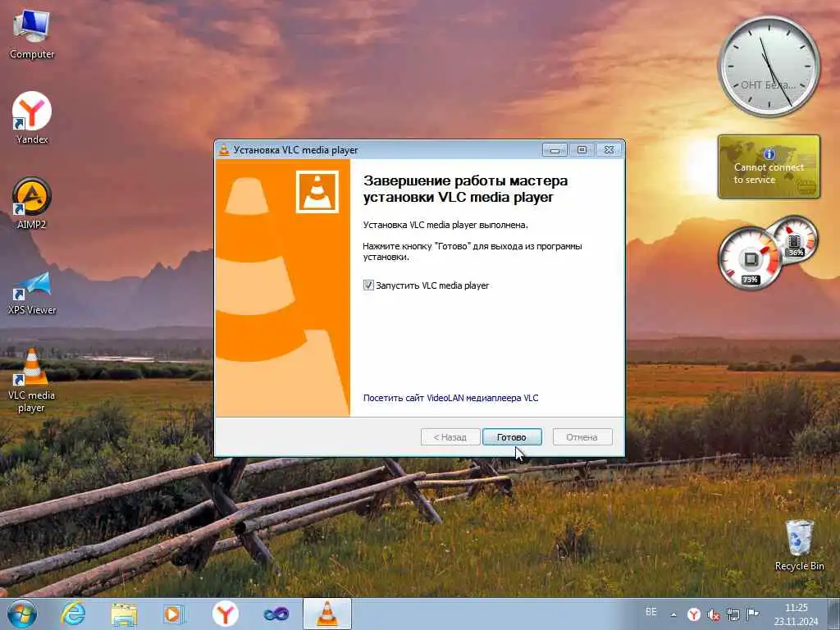
Task: Open the Windows Start menu orb
Action: click(22, 614)
